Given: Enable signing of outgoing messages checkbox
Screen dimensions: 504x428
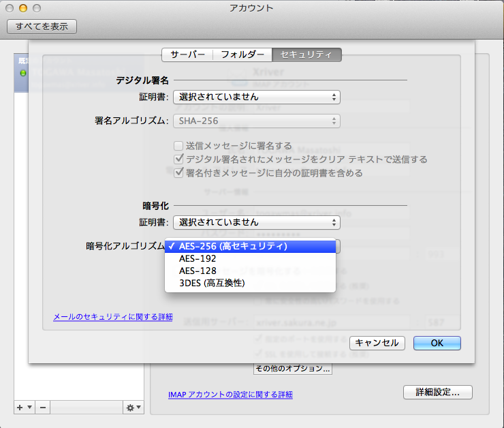Looking at the screenshot, I should pos(178,146).
